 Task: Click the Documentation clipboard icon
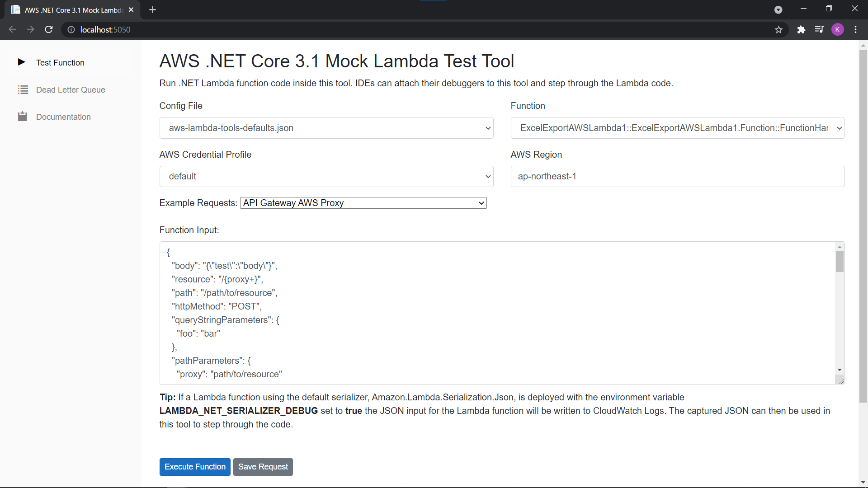[x=23, y=117]
